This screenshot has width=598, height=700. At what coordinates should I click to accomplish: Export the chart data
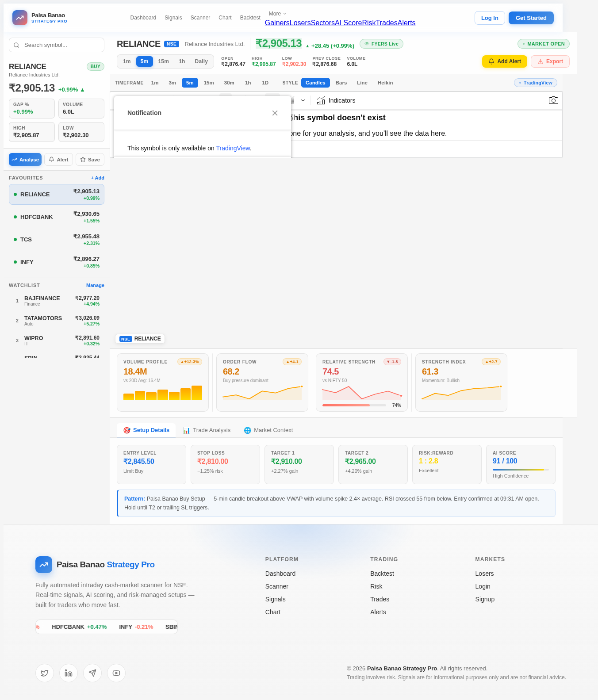[x=550, y=61]
